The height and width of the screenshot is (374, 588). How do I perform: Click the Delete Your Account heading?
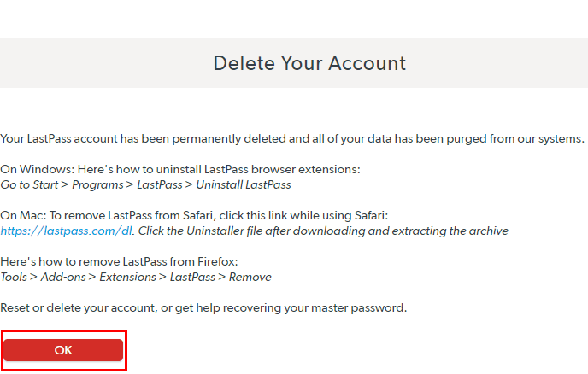(309, 63)
